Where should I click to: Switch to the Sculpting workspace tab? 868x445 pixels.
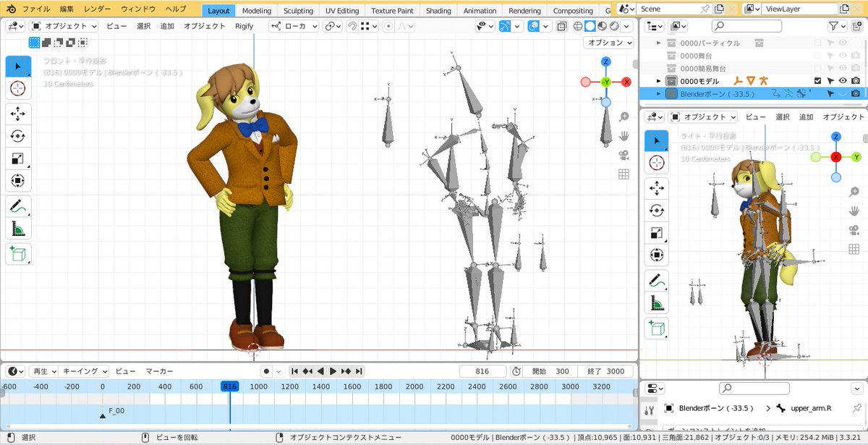pos(298,11)
